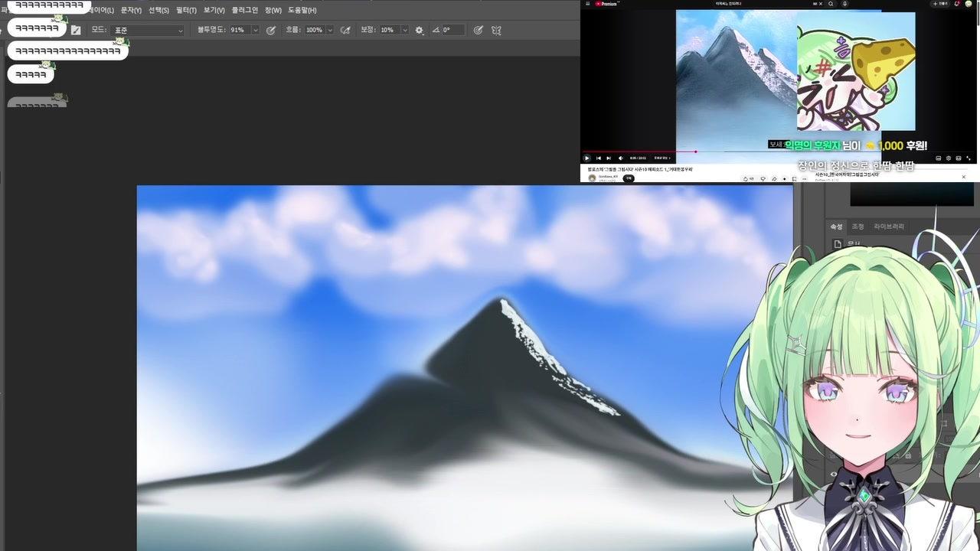Open the 선택(S) menu
Screen dimensions: 980x551
click(158, 10)
